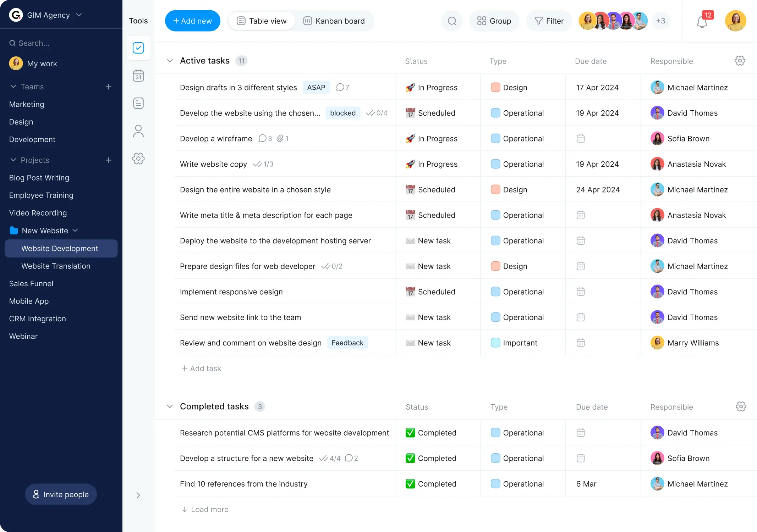The height and width of the screenshot is (532, 757).
Task: Open the Group options
Action: 494,21
